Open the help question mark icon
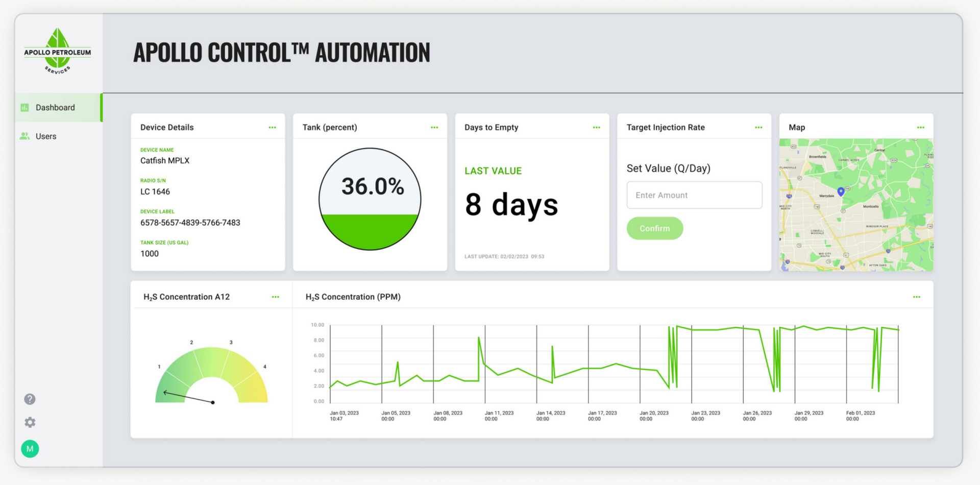Screen dimensions: 980x485 30,399
